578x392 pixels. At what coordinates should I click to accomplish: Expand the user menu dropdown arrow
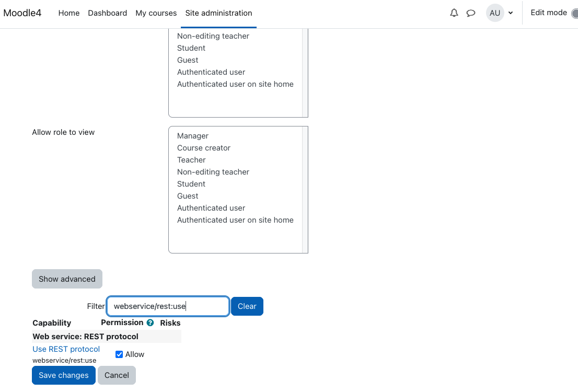click(511, 13)
